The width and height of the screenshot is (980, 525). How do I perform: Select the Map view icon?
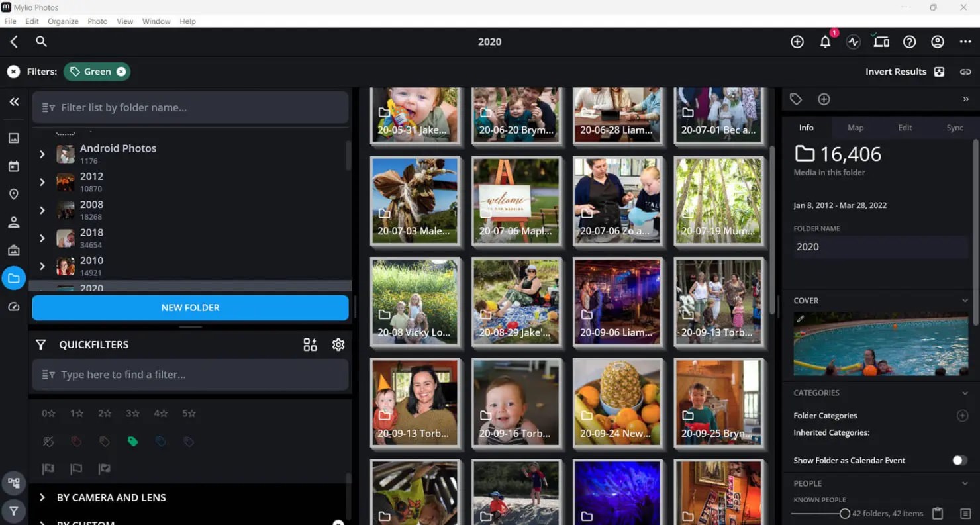click(14, 194)
